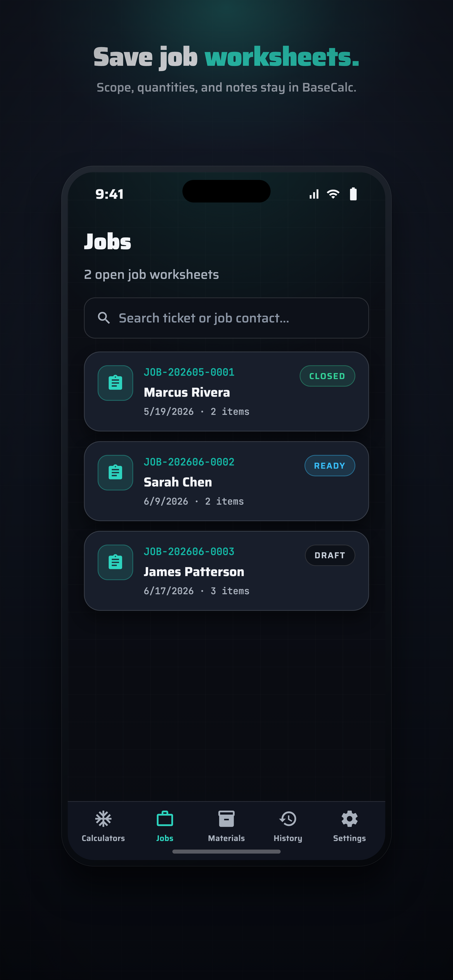Select the Sarah Chen name
The width and height of the screenshot is (453, 980).
pyautogui.click(x=178, y=482)
